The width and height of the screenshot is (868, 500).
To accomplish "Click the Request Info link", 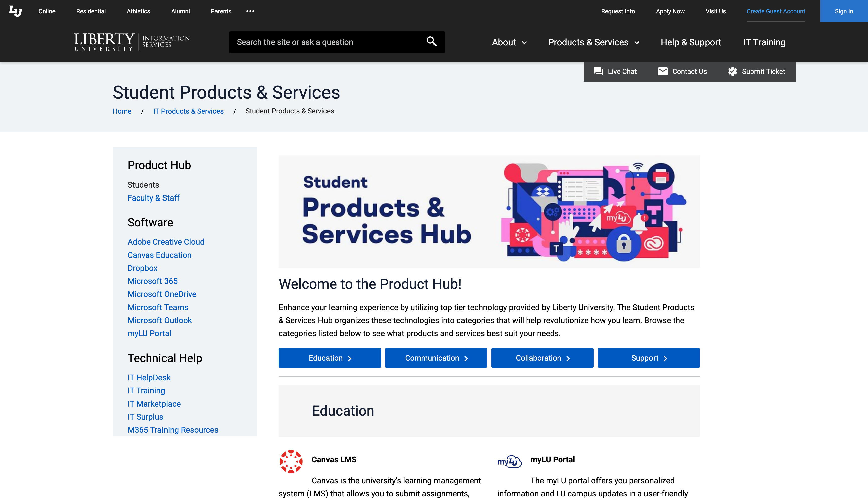I will pos(618,11).
